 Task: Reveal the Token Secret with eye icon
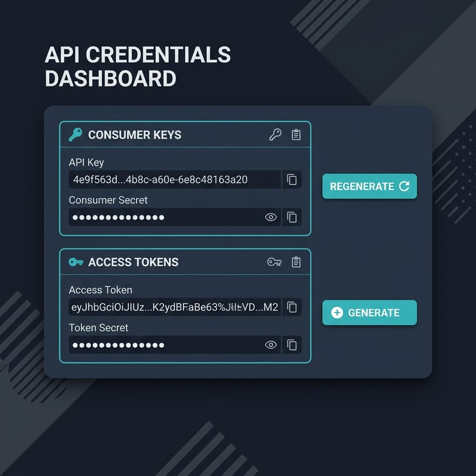point(271,344)
